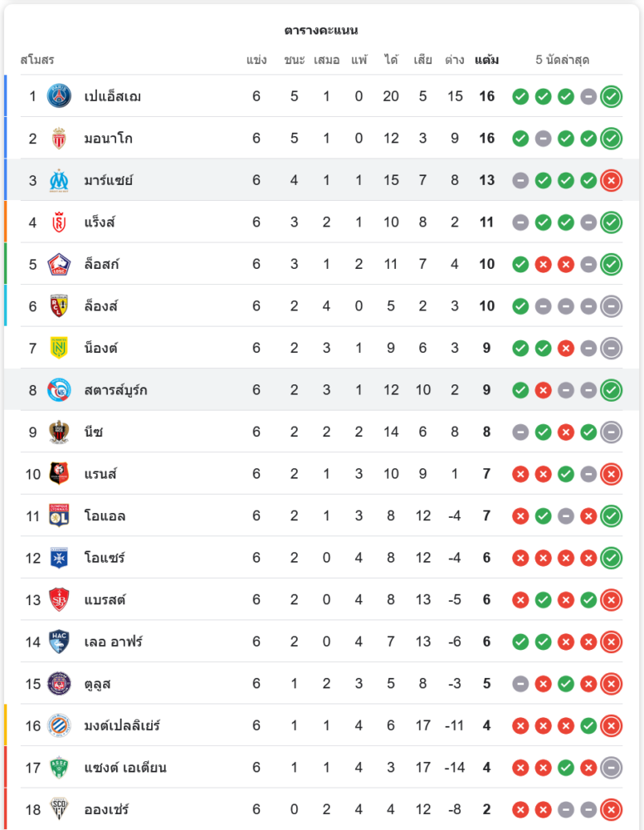Open team link สตารส์บูร์ก

tap(115, 390)
